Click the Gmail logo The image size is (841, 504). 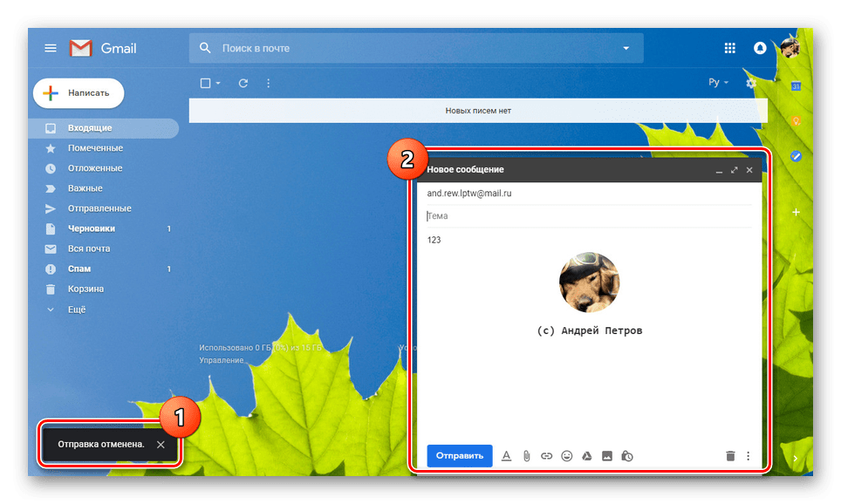pos(103,48)
